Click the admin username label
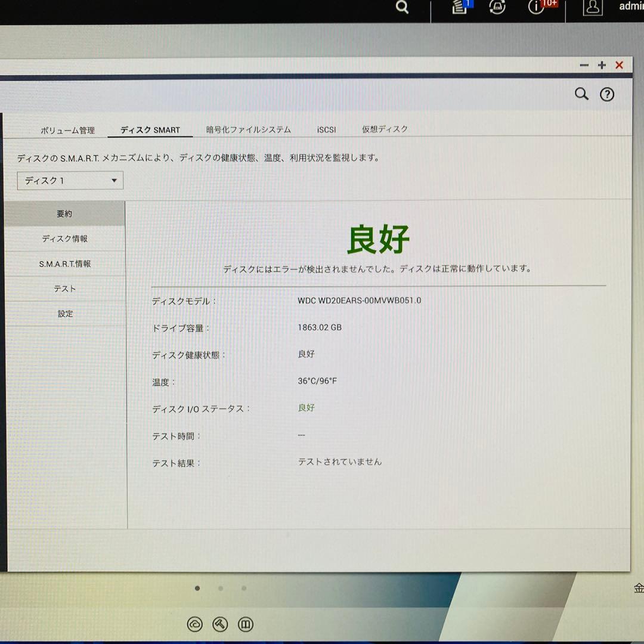 (x=631, y=6)
